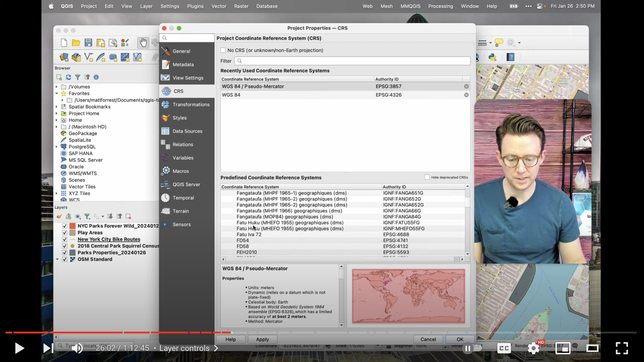Save project floppy disk icon

pos(88,43)
